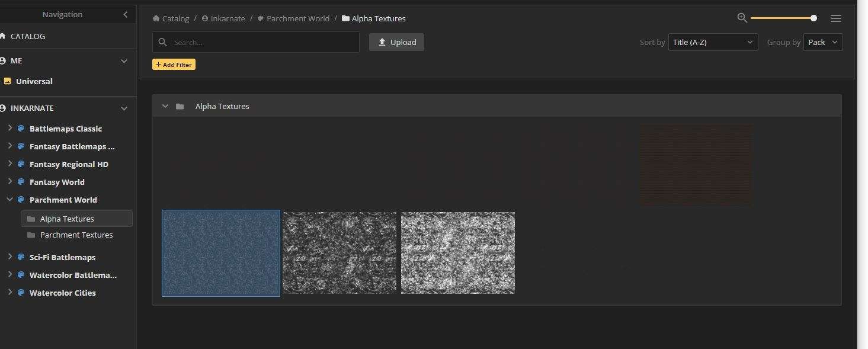Collapse the Alpha Textures group chevron
868x349 pixels.
click(x=165, y=106)
